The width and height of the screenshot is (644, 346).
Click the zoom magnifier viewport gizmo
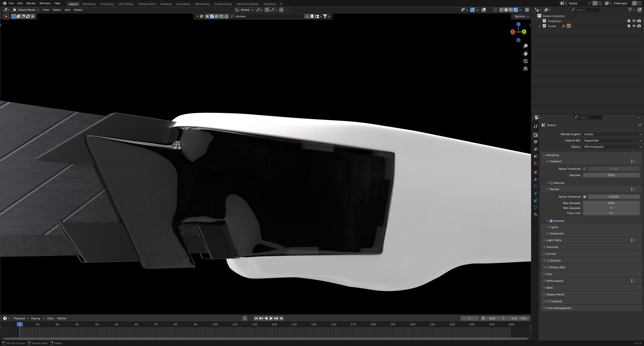click(x=526, y=46)
